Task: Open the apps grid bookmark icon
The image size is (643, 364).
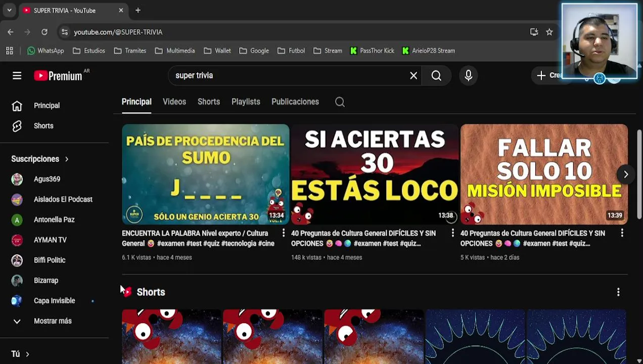Action: 9,51
